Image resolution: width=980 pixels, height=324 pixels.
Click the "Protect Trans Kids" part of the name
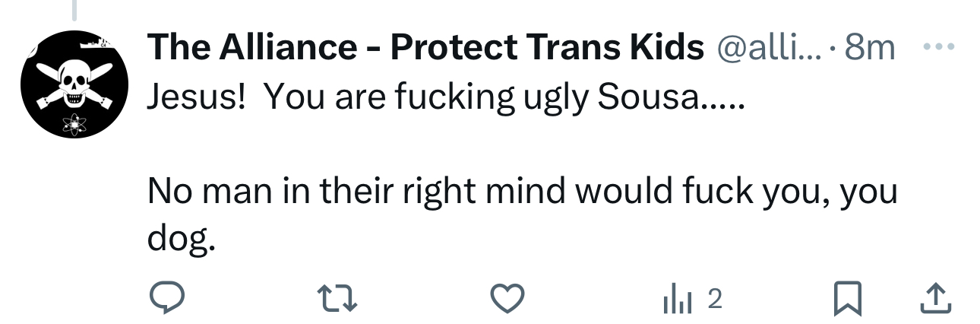pos(547,48)
